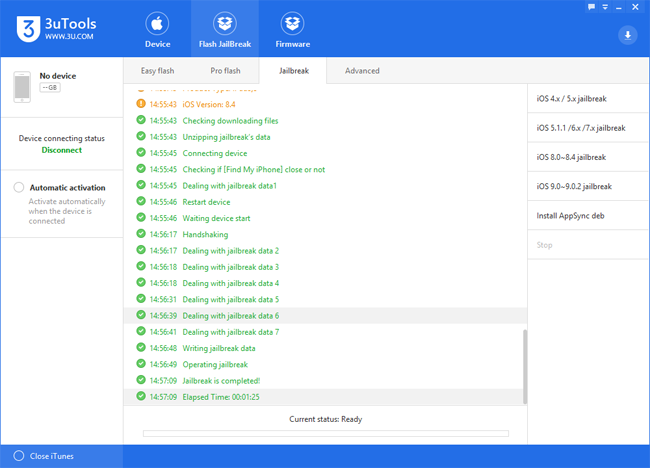This screenshot has width=650, height=468.
Task: Start iOS 9.0~9.0.2 jailbreak
Action: click(x=588, y=187)
